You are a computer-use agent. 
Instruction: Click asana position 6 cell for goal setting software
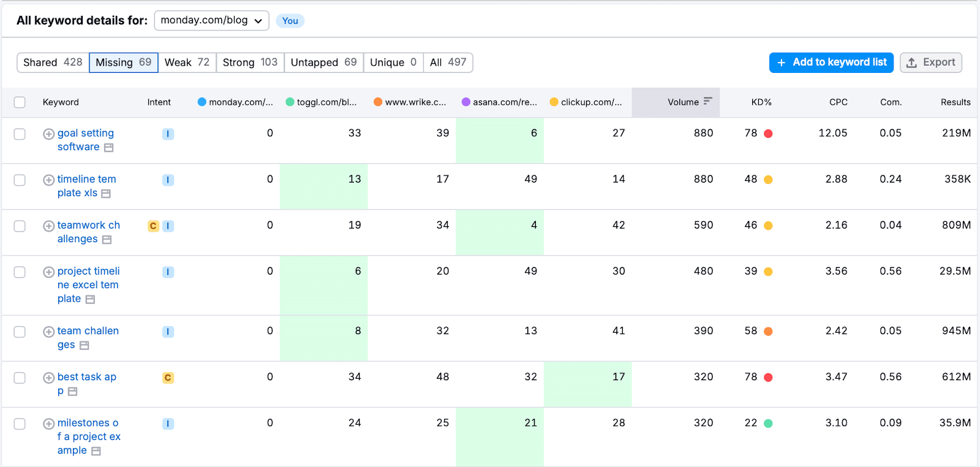tap(500, 140)
